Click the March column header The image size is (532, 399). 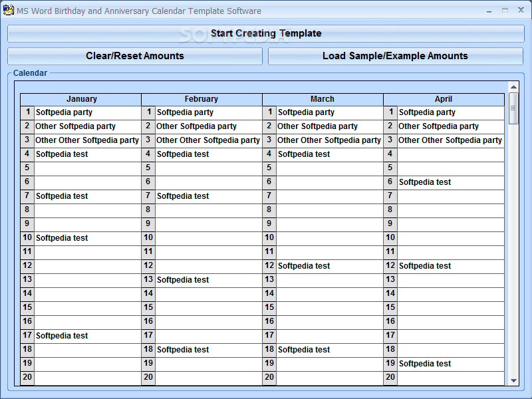tap(323, 99)
